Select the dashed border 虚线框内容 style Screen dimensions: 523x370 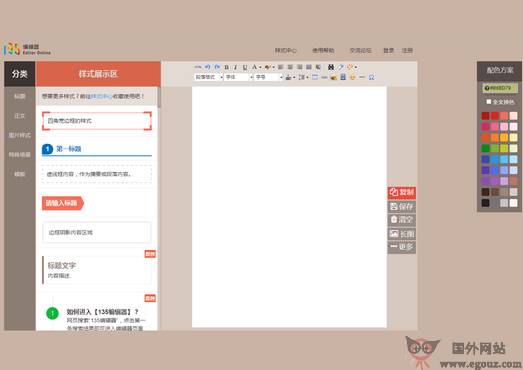[97, 174]
